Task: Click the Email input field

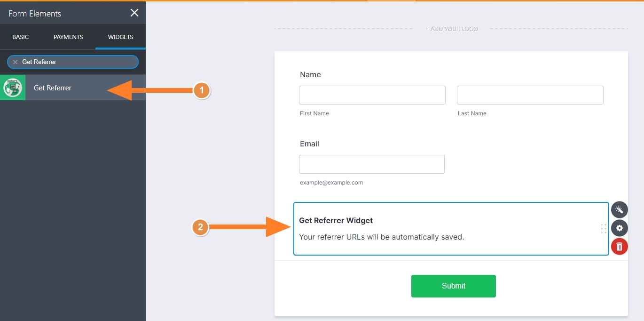Action: (x=371, y=164)
